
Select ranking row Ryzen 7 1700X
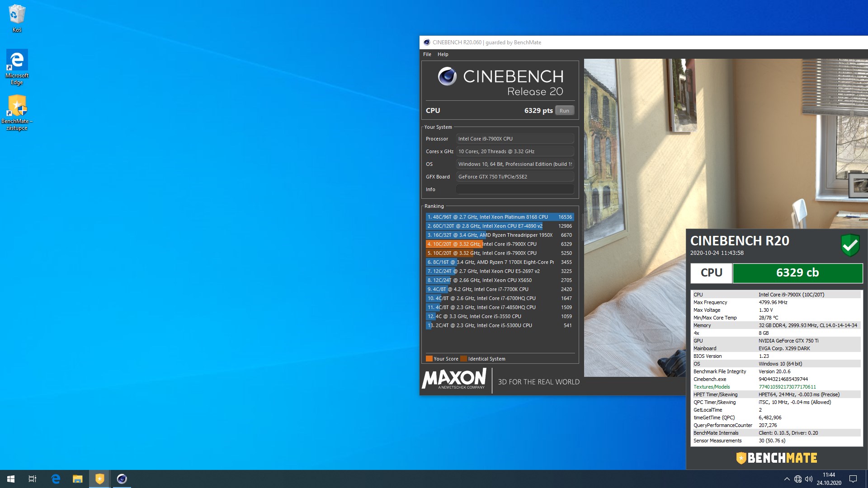(500, 262)
